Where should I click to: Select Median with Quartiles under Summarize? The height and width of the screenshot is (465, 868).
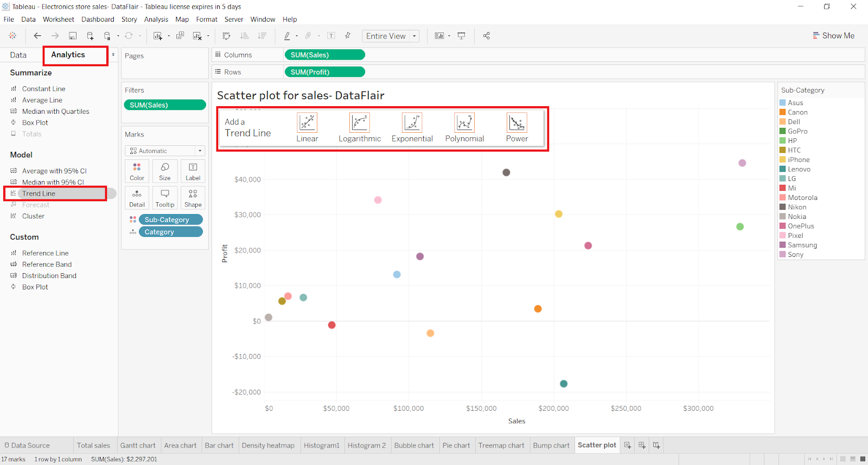pos(55,111)
